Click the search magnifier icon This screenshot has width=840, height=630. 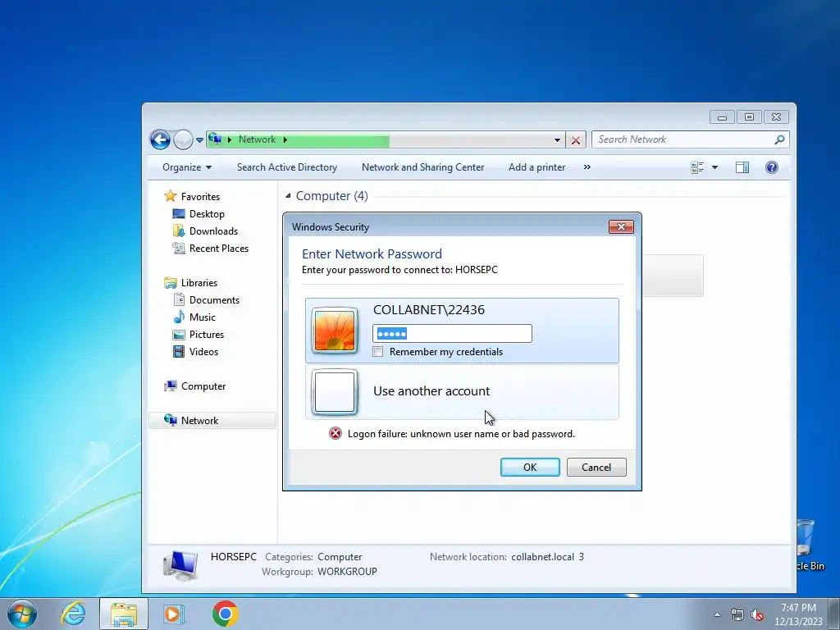(779, 139)
